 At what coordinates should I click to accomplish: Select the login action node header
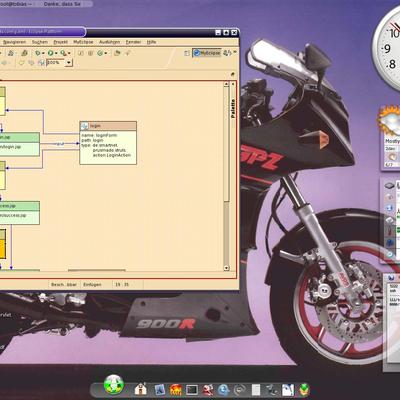tap(108, 126)
